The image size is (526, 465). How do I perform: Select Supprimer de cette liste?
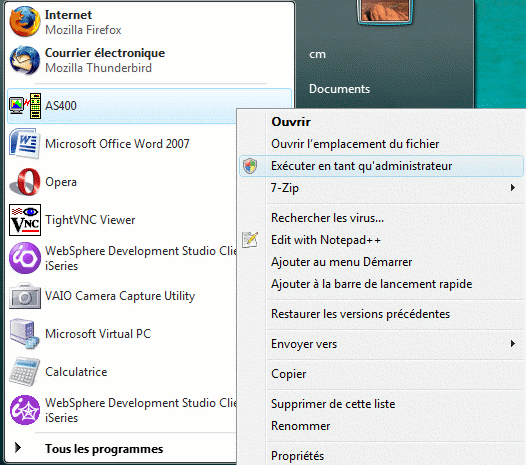[x=333, y=404]
